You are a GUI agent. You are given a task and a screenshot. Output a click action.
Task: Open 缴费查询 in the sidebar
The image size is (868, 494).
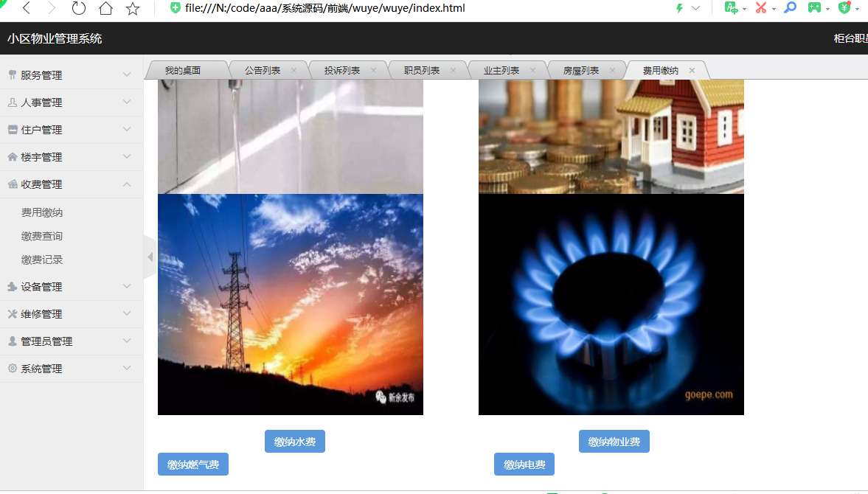[42, 236]
